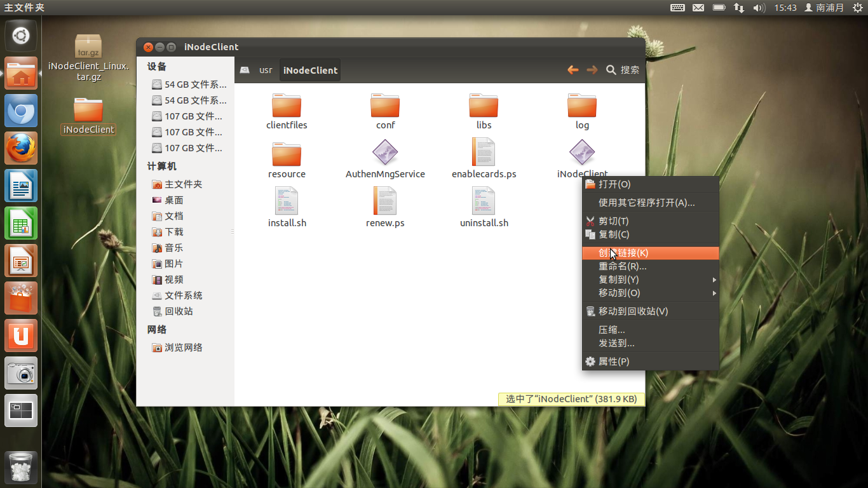
Task: Select the install.sh script icon
Action: click(x=287, y=201)
